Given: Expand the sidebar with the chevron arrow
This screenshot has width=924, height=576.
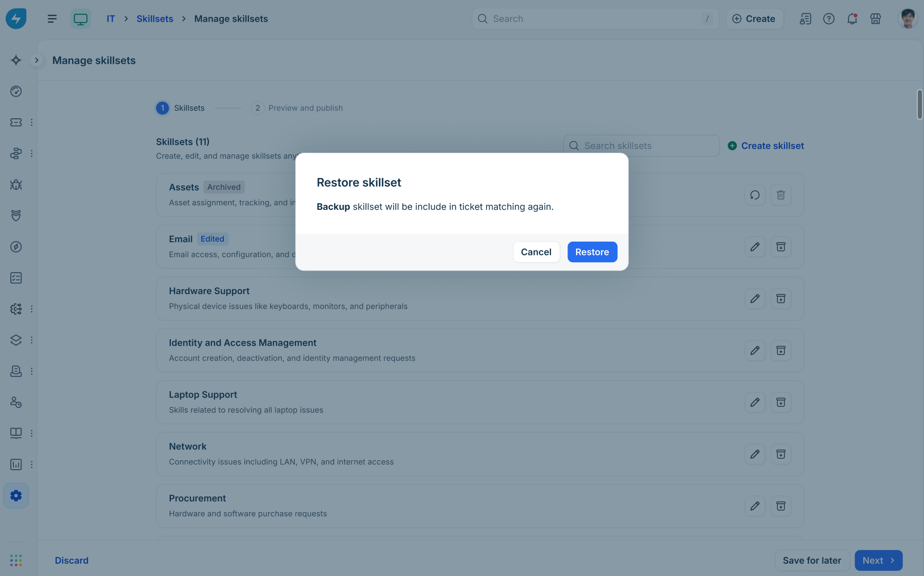Looking at the screenshot, I should point(37,60).
